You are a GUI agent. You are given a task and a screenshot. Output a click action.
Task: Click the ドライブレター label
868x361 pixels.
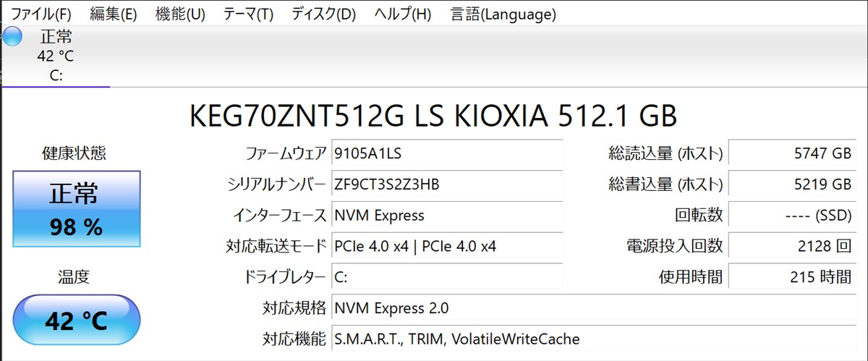(x=286, y=277)
